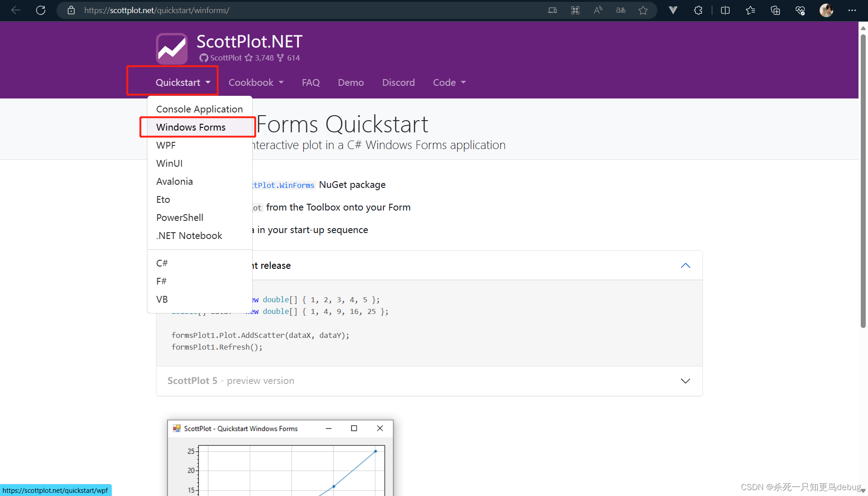The width and height of the screenshot is (868, 496).
Task: Click the 614 forks count
Action: coord(288,58)
